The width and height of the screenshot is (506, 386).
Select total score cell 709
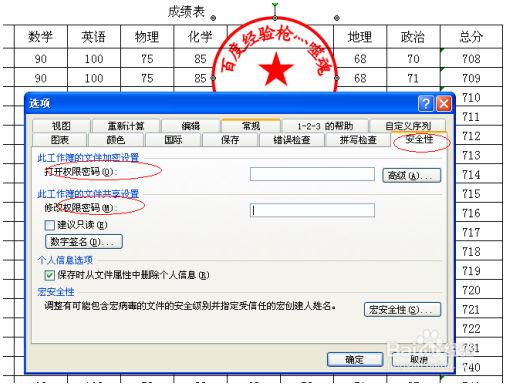click(x=471, y=78)
